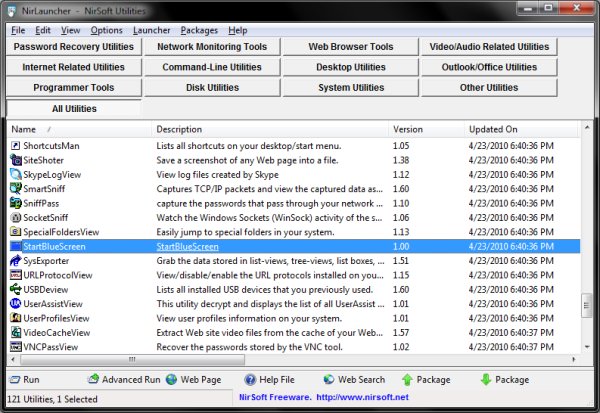This screenshot has width=600, height=413.
Task: Click the SiteShoter camera icon
Action: pos(15,160)
